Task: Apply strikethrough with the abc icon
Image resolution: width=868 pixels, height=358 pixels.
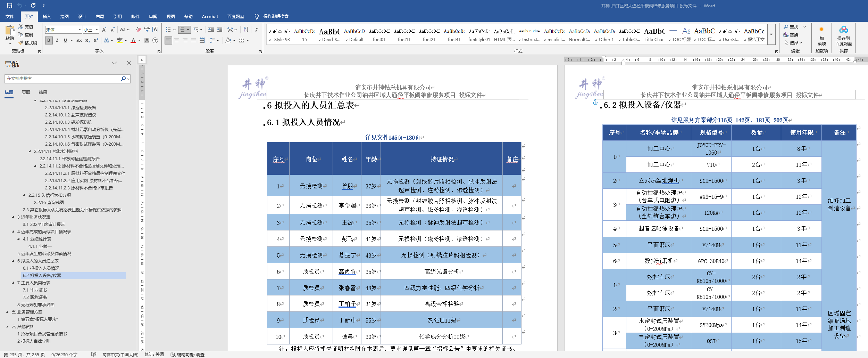Action: (x=79, y=40)
